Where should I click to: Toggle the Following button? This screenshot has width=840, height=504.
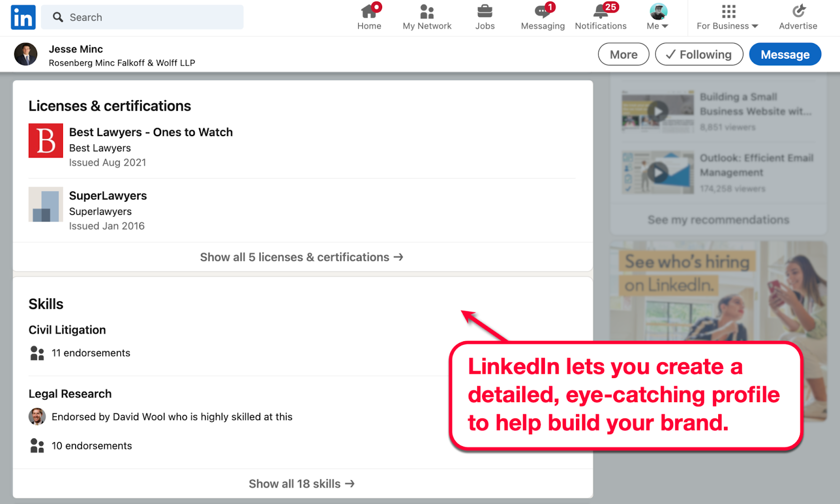tap(699, 55)
